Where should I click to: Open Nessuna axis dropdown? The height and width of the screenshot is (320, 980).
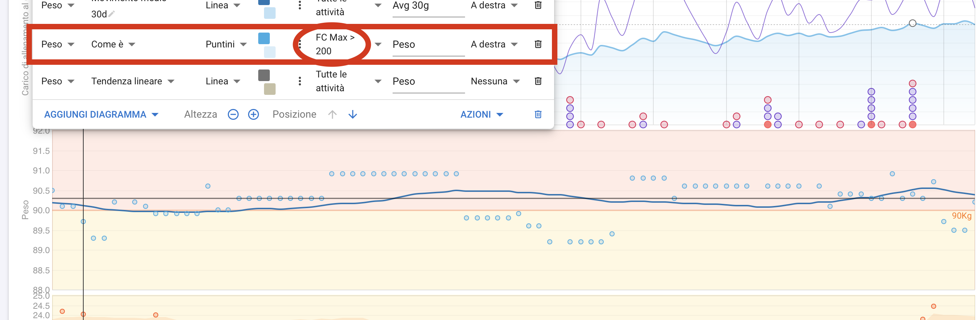495,81
